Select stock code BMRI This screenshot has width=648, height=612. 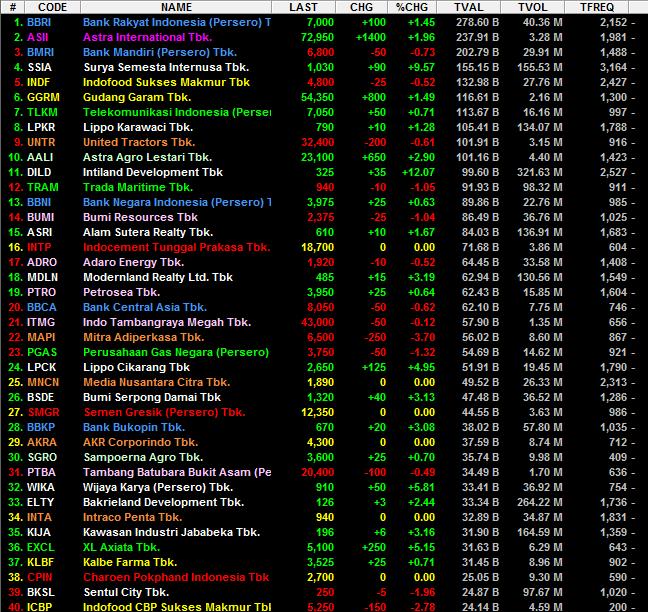pyautogui.click(x=40, y=52)
